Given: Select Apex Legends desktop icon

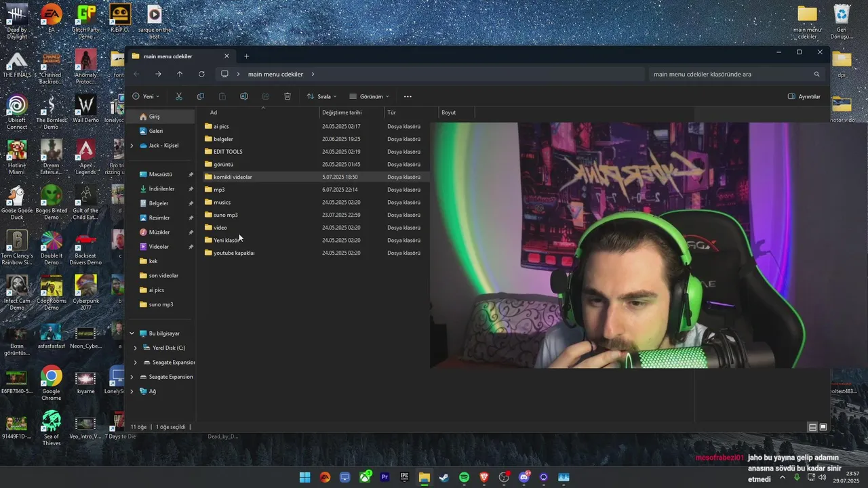Looking at the screenshot, I should coord(86,157).
